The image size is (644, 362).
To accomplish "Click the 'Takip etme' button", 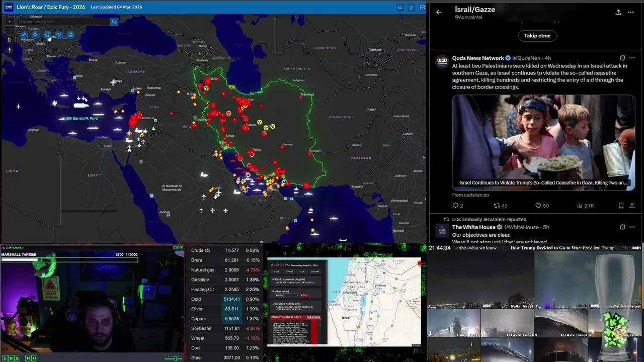I will pyautogui.click(x=537, y=36).
